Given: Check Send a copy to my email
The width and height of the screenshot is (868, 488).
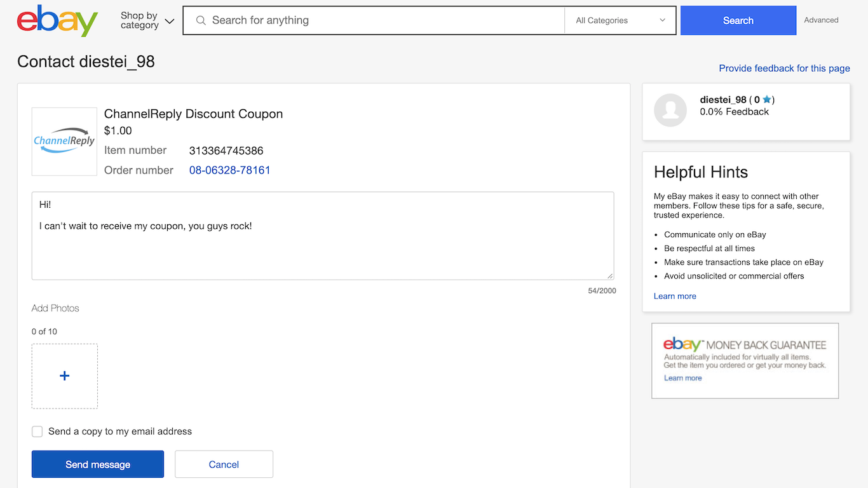Looking at the screenshot, I should (37, 431).
